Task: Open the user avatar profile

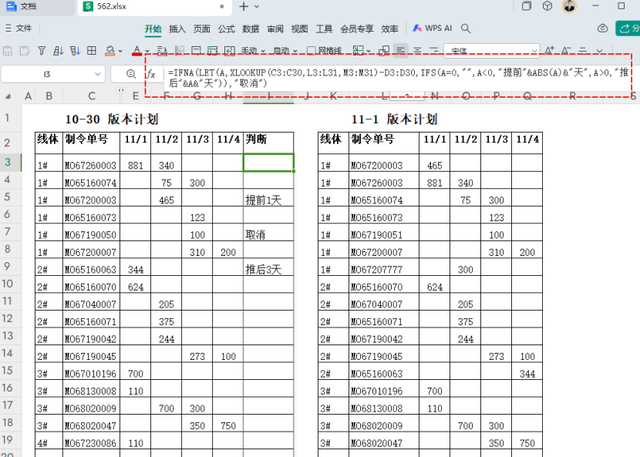Action: point(569,6)
